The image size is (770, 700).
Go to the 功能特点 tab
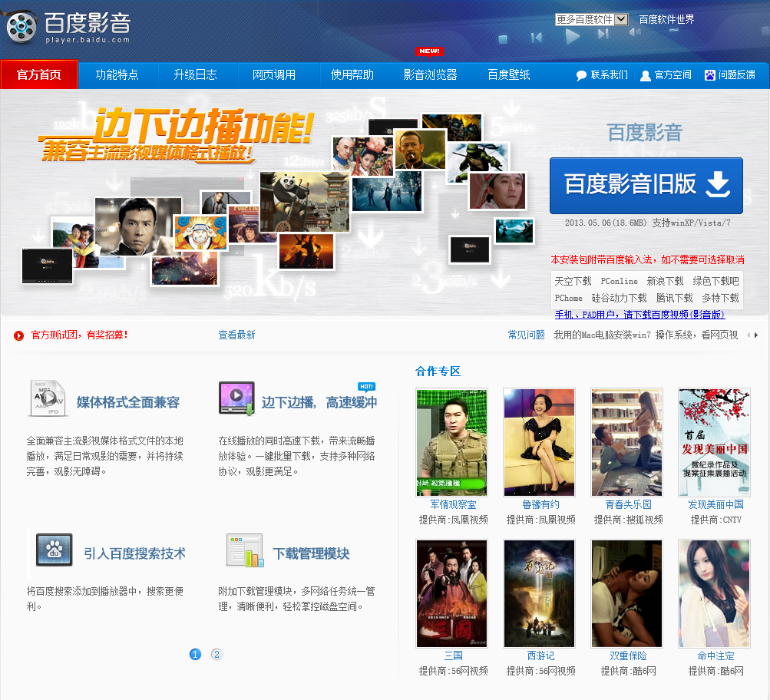(117, 74)
